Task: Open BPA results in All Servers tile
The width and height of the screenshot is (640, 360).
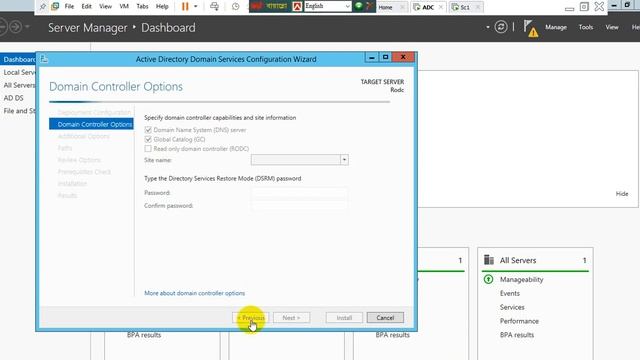Action: [517, 335]
